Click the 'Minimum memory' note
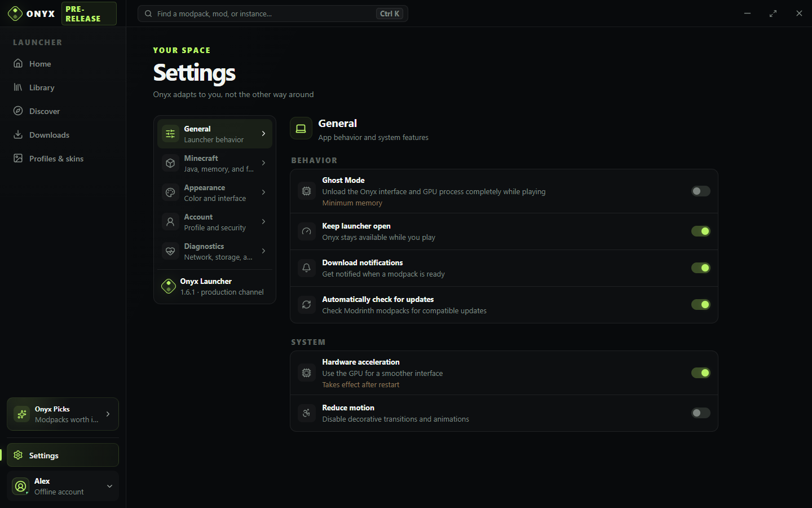This screenshot has width=812, height=508. [352, 203]
